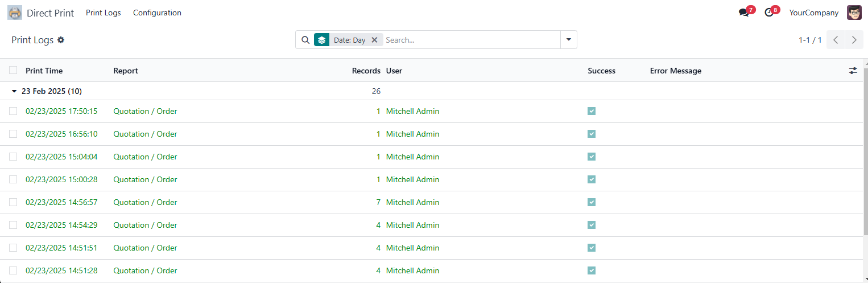Sort by the User column header

(x=394, y=71)
